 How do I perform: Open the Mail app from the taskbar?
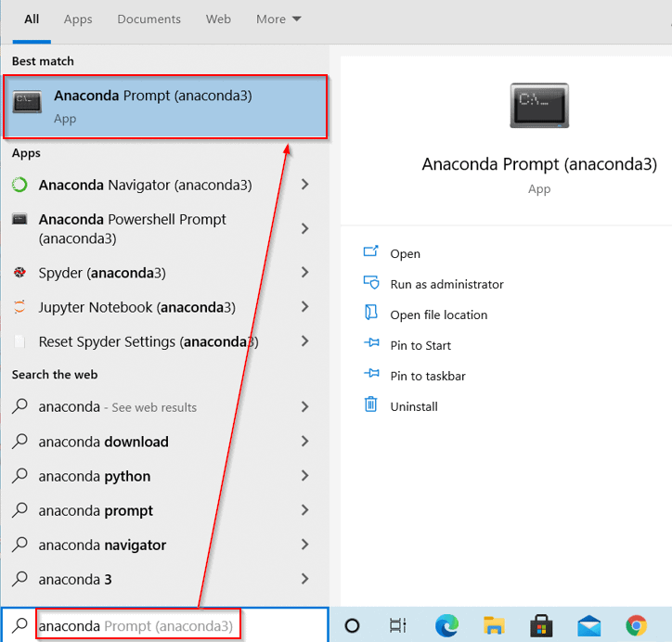click(x=588, y=625)
